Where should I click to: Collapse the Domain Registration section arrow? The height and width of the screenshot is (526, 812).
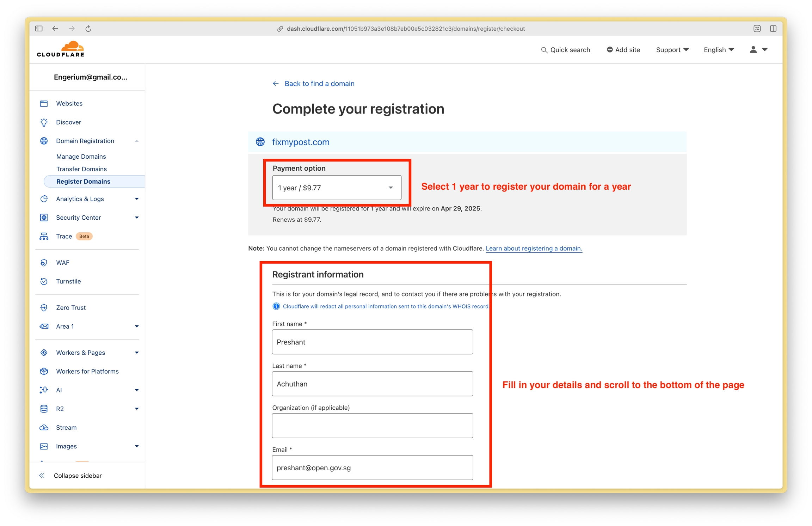tap(137, 141)
